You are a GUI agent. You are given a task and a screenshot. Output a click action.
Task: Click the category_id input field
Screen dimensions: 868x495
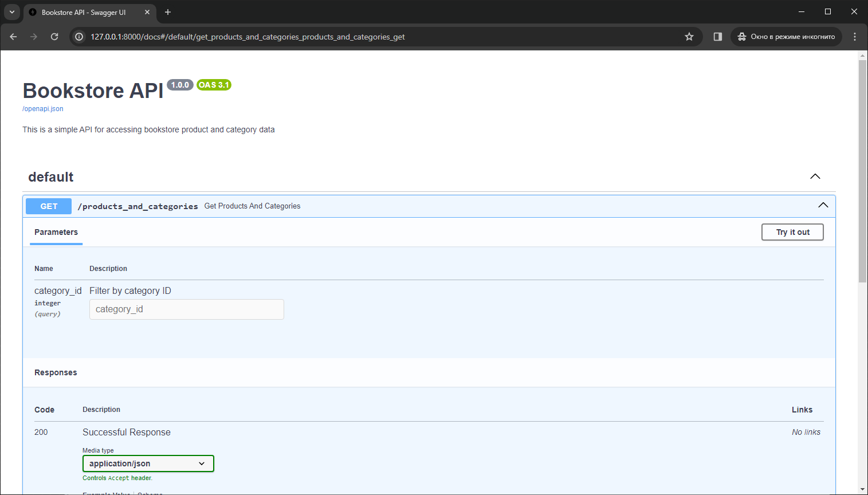tap(186, 309)
